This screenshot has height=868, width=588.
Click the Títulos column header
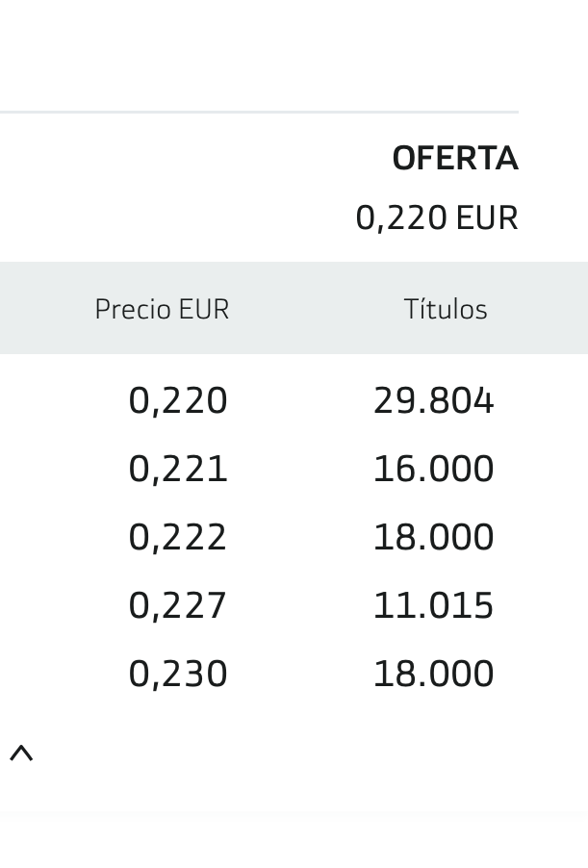[446, 308]
